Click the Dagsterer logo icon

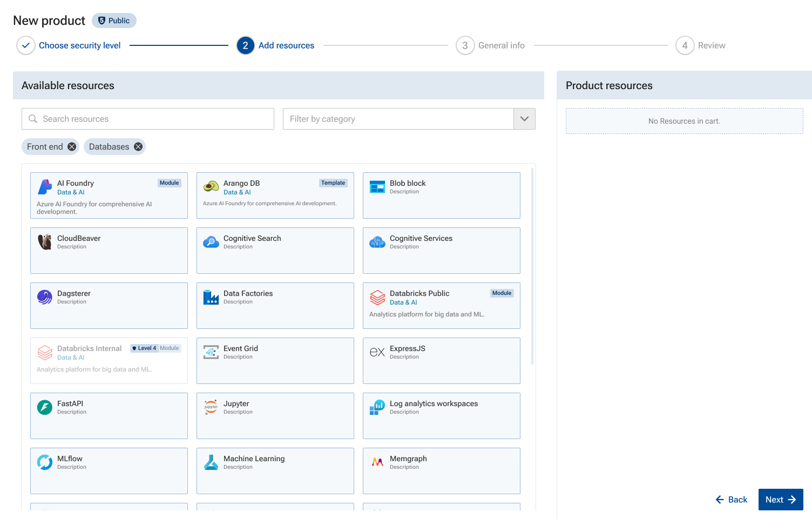(45, 297)
